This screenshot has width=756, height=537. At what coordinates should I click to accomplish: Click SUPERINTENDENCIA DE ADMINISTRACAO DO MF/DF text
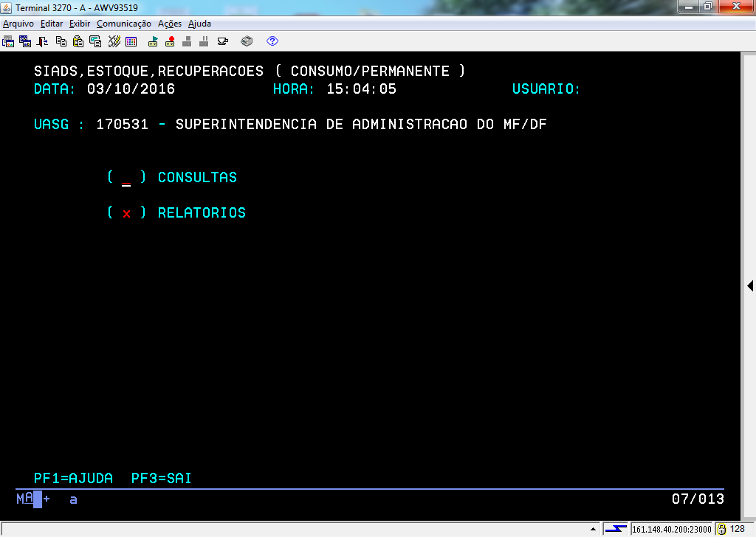click(361, 124)
